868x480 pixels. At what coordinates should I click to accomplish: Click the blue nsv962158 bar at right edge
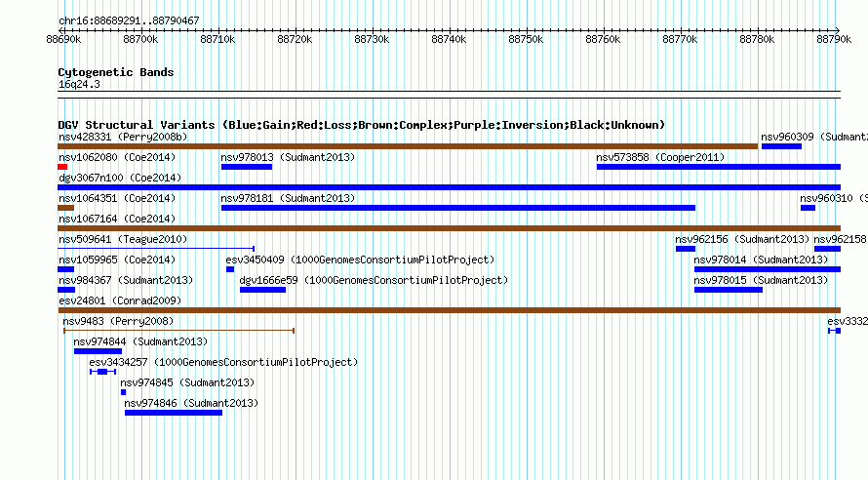coord(828,249)
